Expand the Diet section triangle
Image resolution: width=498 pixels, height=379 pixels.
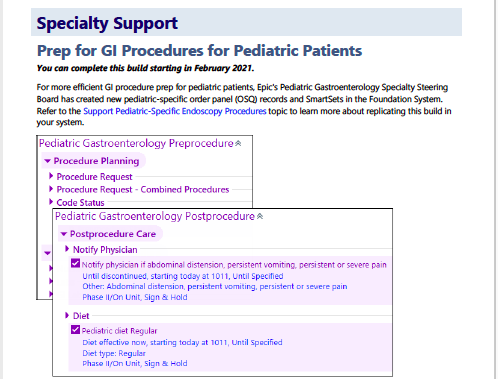coord(67,315)
